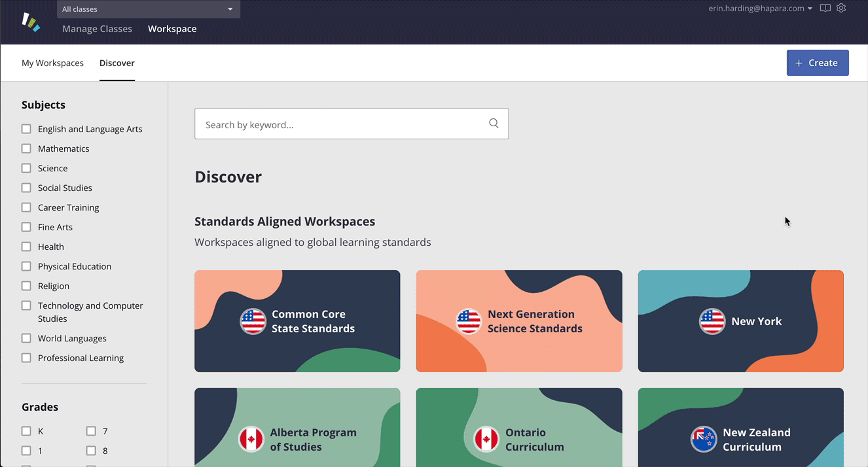The image size is (868, 467).
Task: Click the Grades heading
Action: [40, 407]
